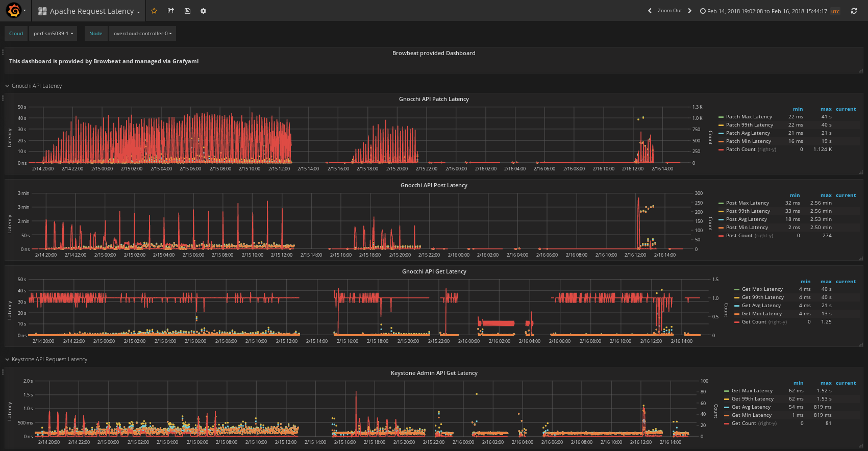Viewport: 868px width, 451px height.
Task: Open the Apache Request Latency dashboard picker
Action: coord(89,11)
